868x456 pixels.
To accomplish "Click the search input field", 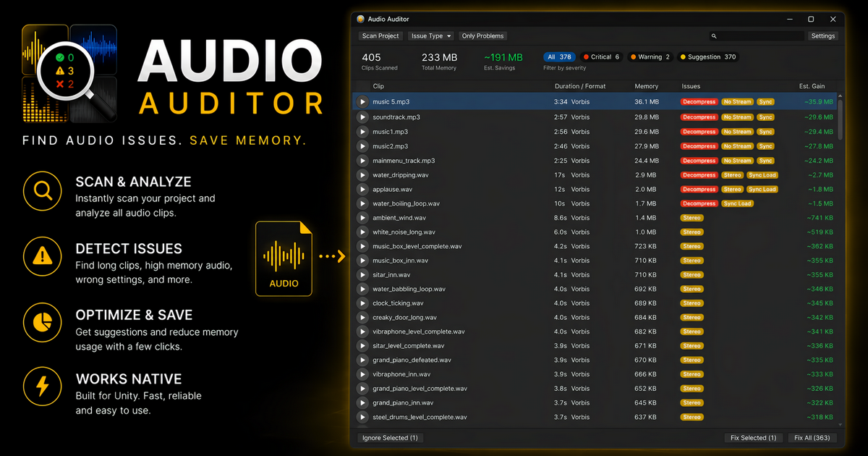I will (x=757, y=36).
